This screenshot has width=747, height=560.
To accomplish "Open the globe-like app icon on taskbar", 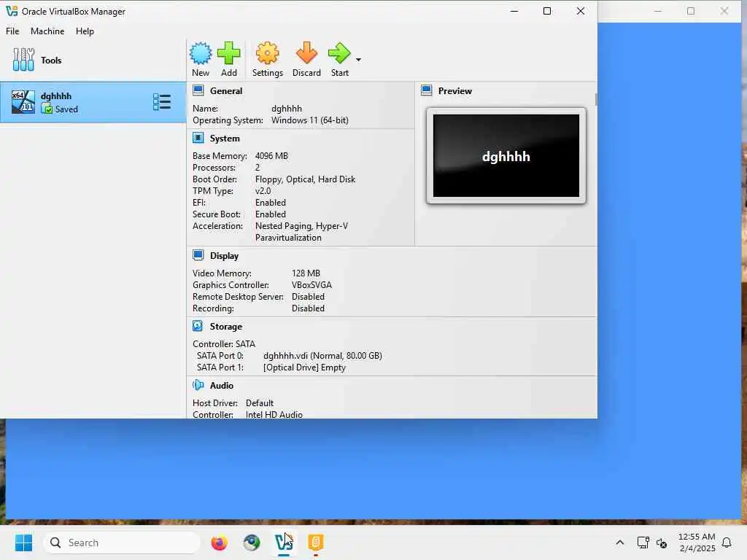I will [252, 542].
